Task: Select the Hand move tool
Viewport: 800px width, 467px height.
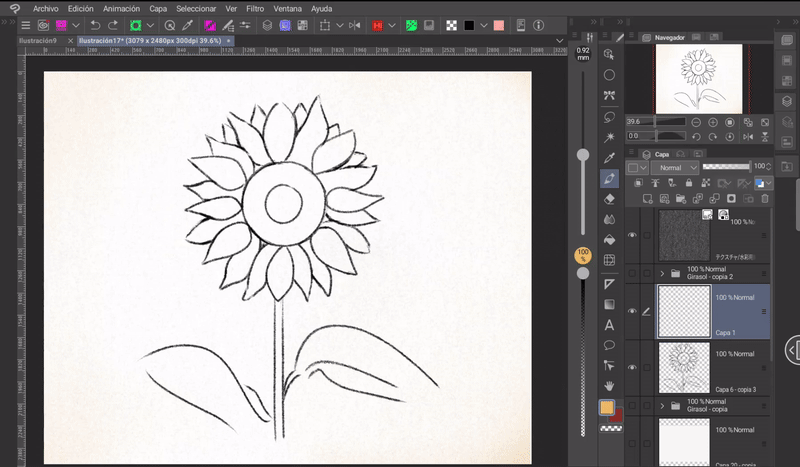Action: click(x=609, y=385)
